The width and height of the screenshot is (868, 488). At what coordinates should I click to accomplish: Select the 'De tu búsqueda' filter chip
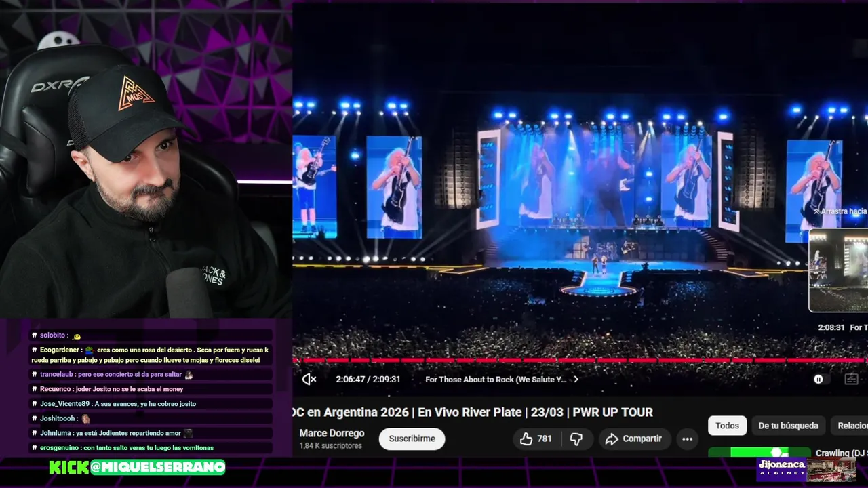tap(788, 426)
